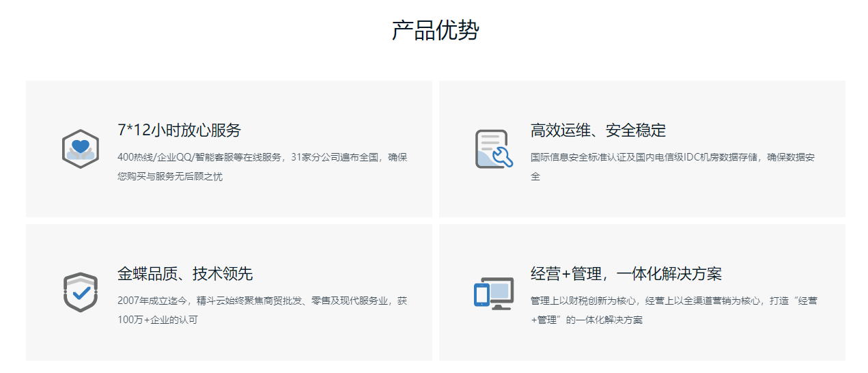This screenshot has height=373, width=868.
Task: Click the description starting 管理上以财税创新为核心
Action: pyautogui.click(x=674, y=310)
